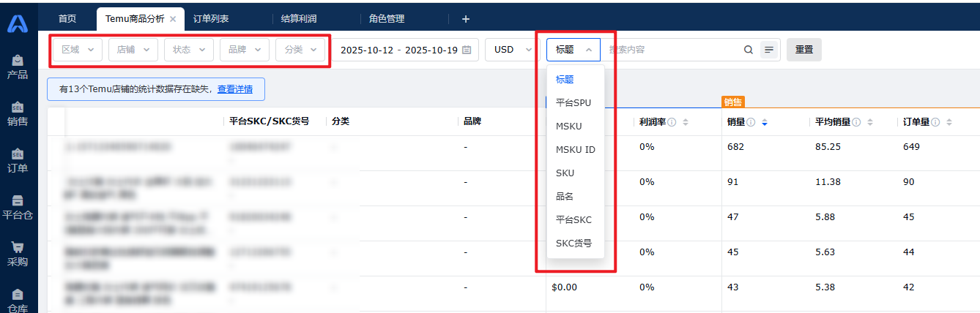Viewport: 980px width, 313px height.
Task: Open the 查看详情 link
Action: [x=234, y=89]
